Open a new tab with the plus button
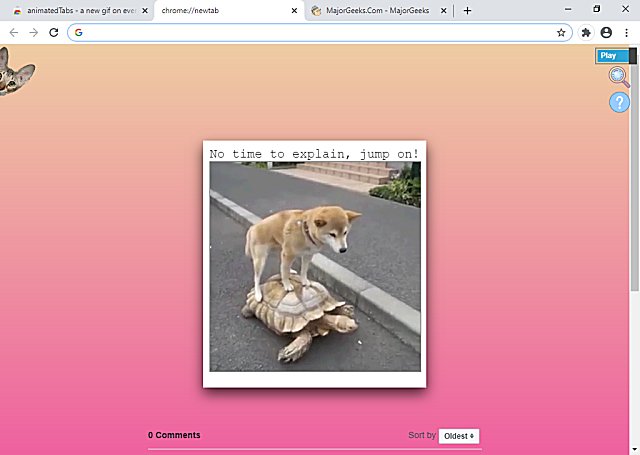640x455 pixels. tap(467, 11)
